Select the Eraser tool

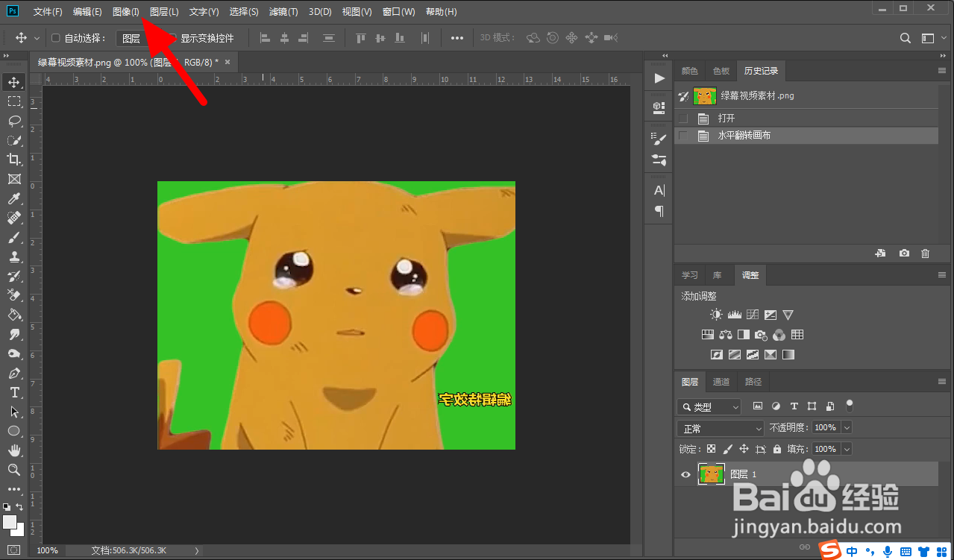[14, 295]
